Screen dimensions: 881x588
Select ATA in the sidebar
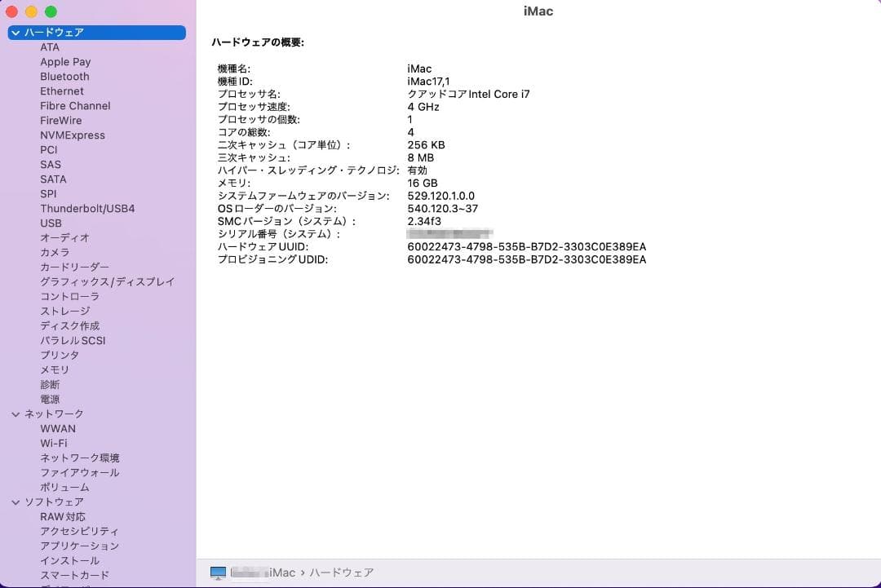(x=50, y=47)
